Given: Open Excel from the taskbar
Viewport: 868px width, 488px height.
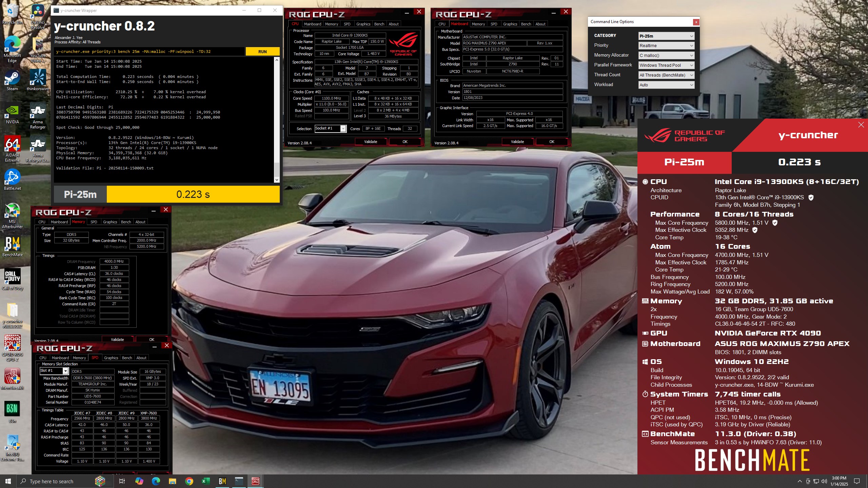Looking at the screenshot, I should tap(205, 481).
